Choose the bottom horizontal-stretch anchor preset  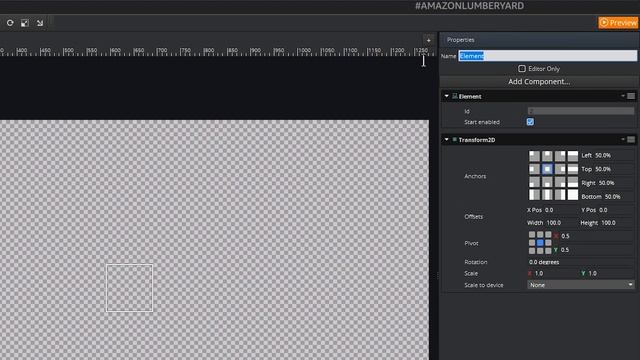coord(573,182)
